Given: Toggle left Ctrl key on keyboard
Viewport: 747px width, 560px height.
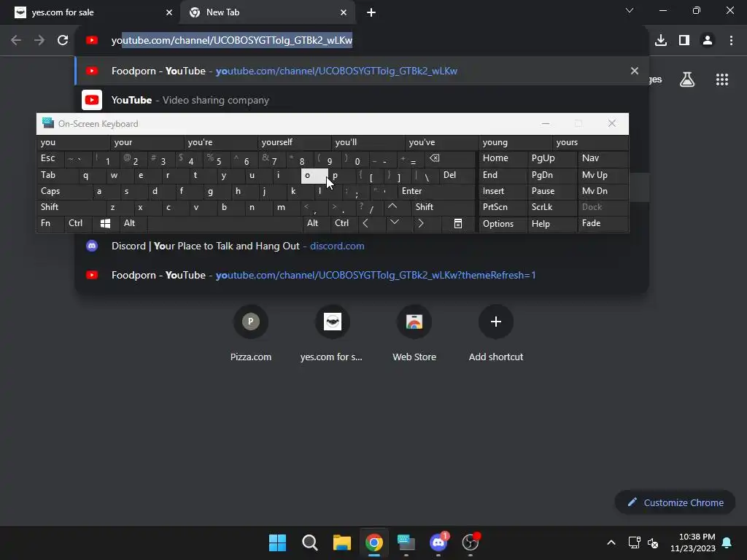Looking at the screenshot, I should [x=79, y=223].
